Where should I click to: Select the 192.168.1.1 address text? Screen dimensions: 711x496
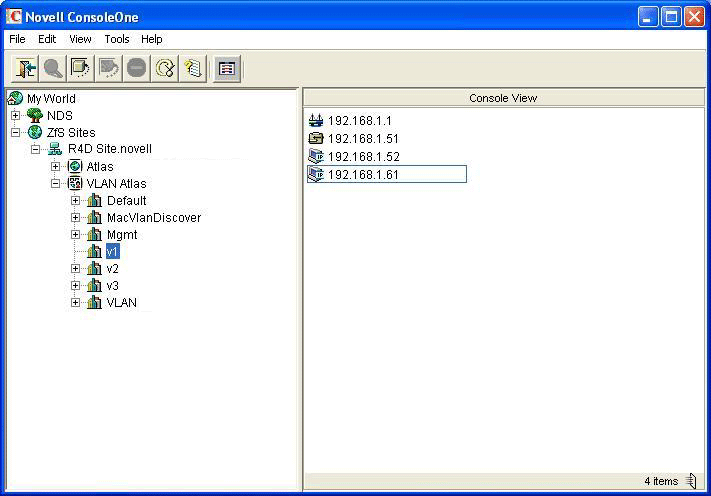360,121
